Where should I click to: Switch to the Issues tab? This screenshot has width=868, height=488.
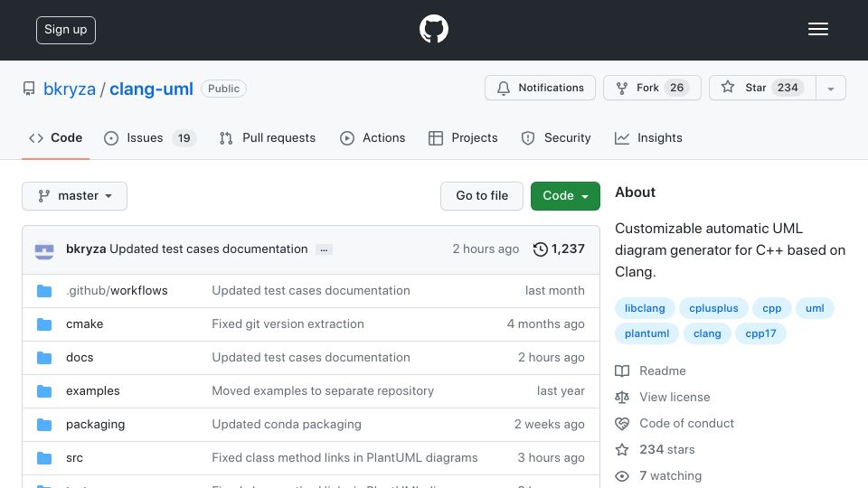[150, 137]
